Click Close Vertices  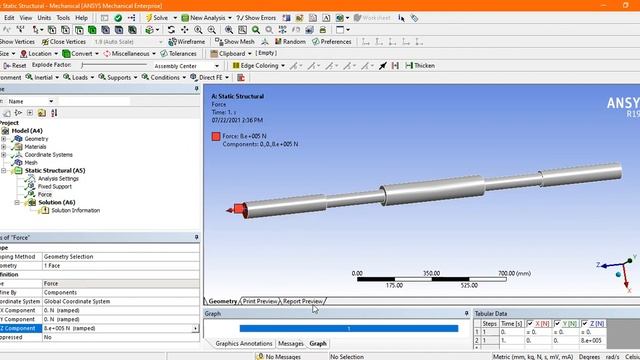(63, 42)
